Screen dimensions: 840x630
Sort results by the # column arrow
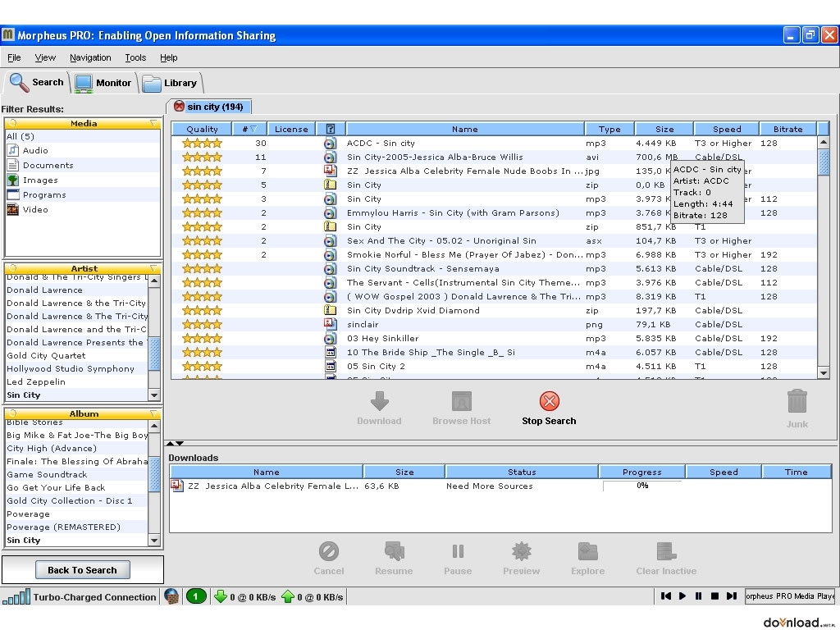coord(254,129)
